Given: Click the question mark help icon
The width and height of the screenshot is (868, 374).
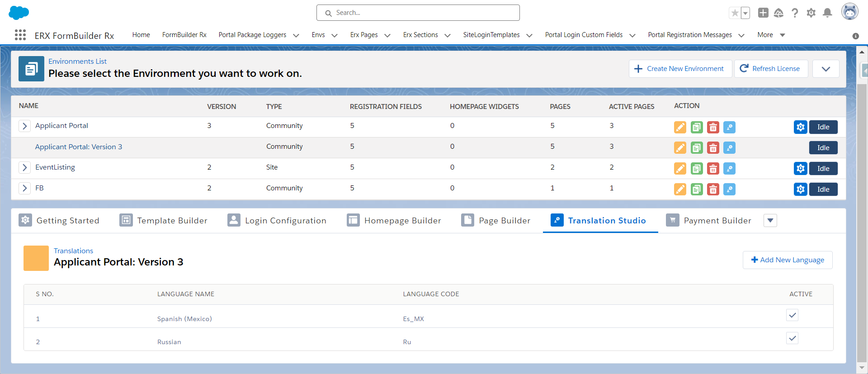Looking at the screenshot, I should (x=795, y=13).
